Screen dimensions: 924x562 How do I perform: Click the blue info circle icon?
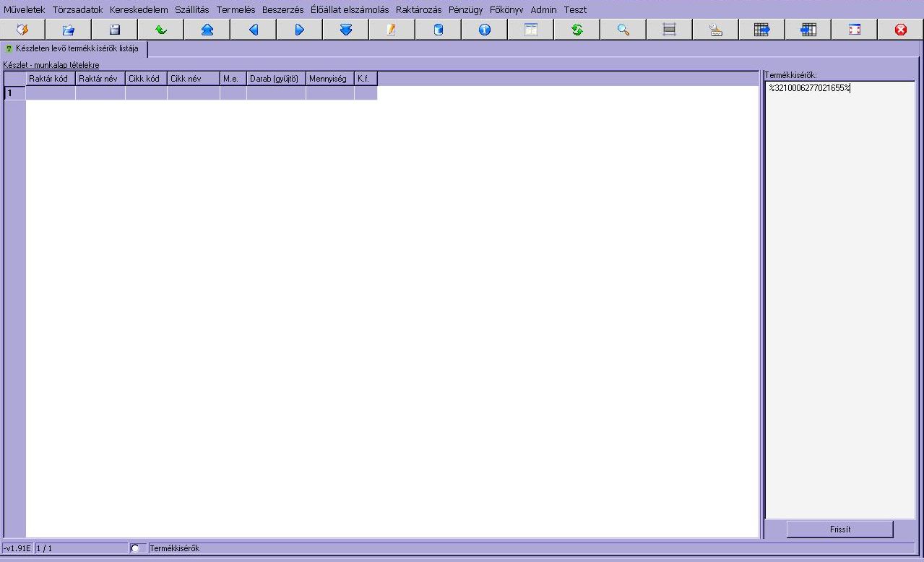[485, 30]
